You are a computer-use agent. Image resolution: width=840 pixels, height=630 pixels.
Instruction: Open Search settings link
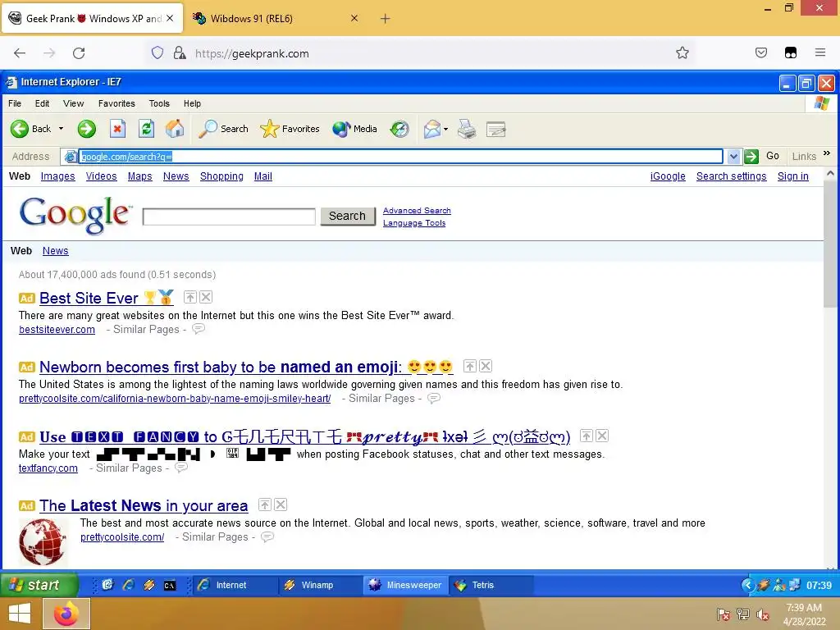(731, 176)
